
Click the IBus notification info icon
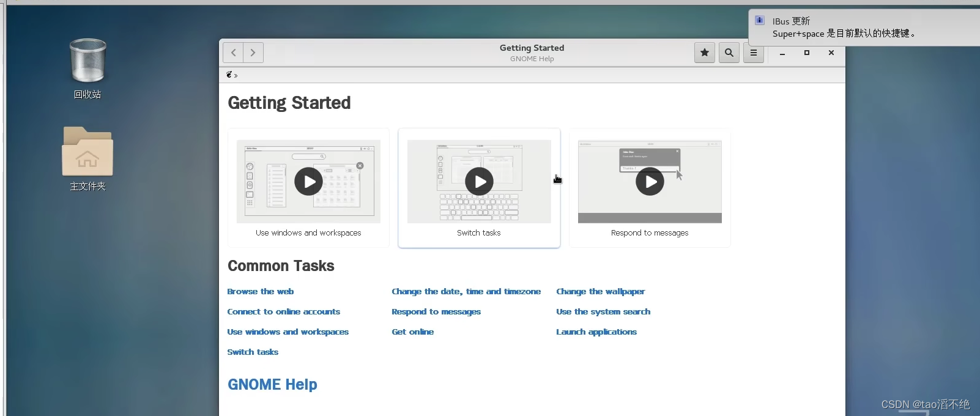coord(760,20)
